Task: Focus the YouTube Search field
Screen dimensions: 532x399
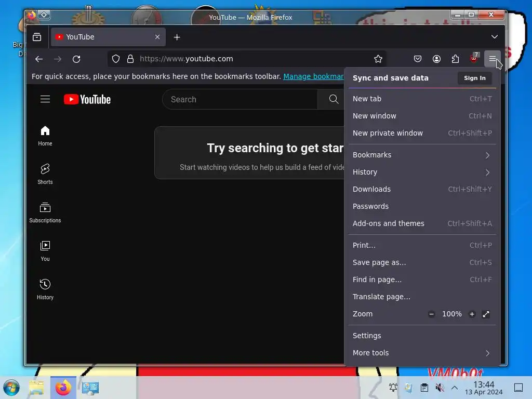Action: (240, 99)
